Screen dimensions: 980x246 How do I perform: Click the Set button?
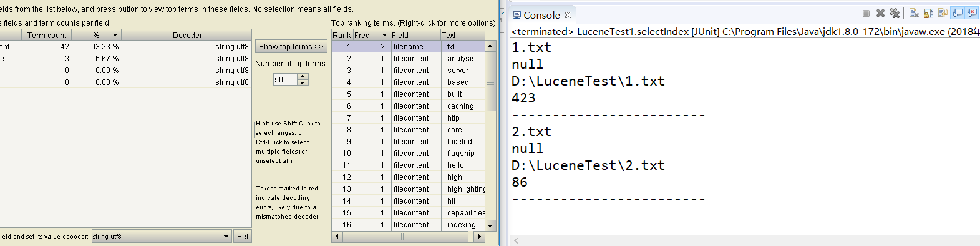[x=243, y=237]
